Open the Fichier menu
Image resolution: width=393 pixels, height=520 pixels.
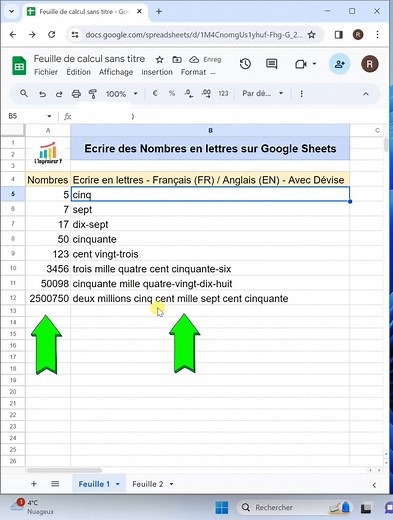[x=46, y=72]
